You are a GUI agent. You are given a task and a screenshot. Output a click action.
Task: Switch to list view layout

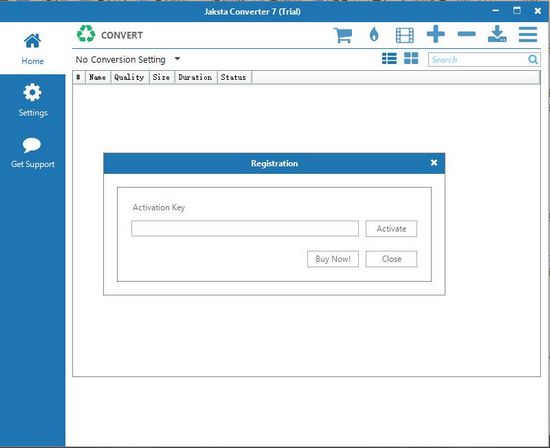click(389, 59)
